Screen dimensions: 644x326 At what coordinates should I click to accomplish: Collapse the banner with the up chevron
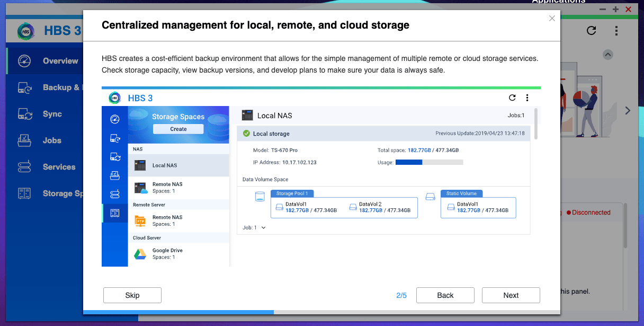click(x=608, y=55)
